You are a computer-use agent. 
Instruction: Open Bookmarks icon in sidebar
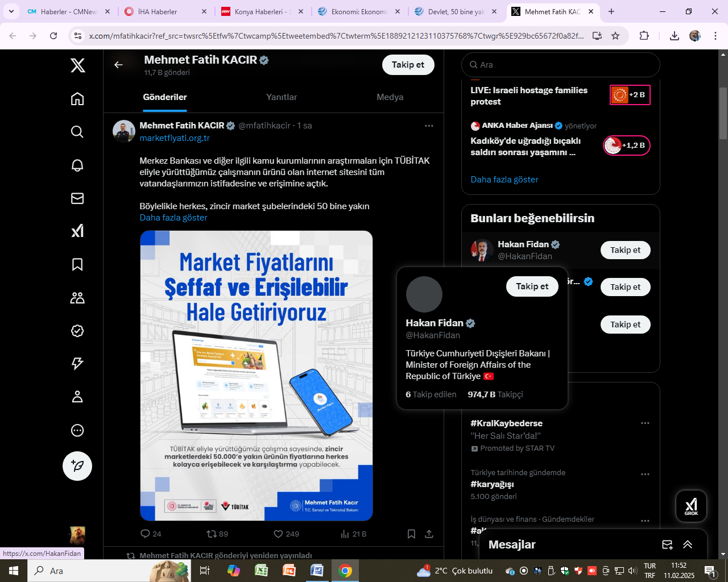coord(77,264)
